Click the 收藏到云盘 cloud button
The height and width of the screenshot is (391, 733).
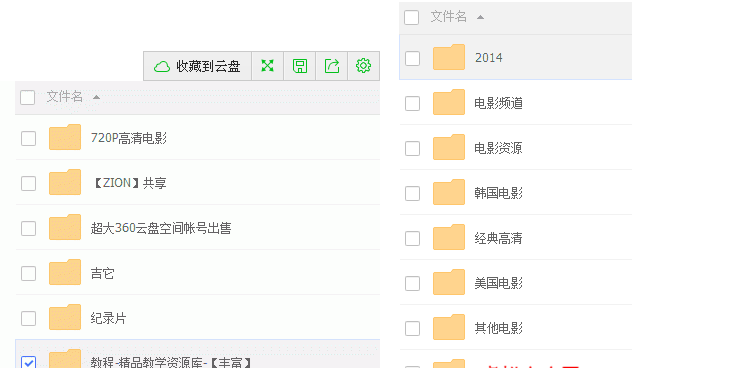tap(197, 66)
